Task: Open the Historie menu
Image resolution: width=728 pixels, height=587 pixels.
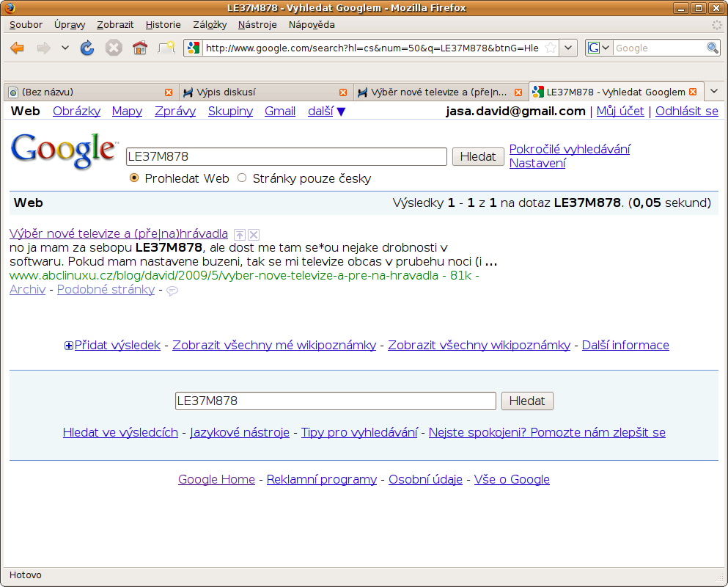Action: pyautogui.click(x=163, y=25)
